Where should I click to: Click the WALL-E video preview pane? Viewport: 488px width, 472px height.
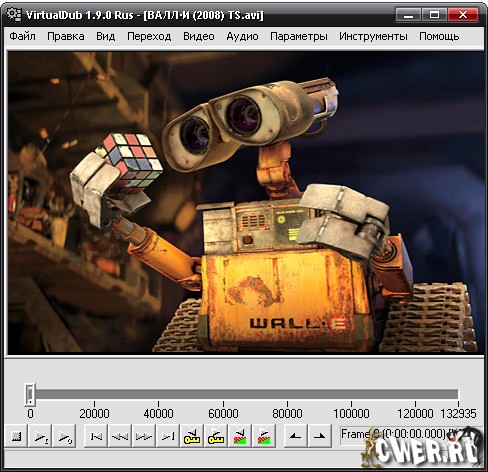click(246, 202)
